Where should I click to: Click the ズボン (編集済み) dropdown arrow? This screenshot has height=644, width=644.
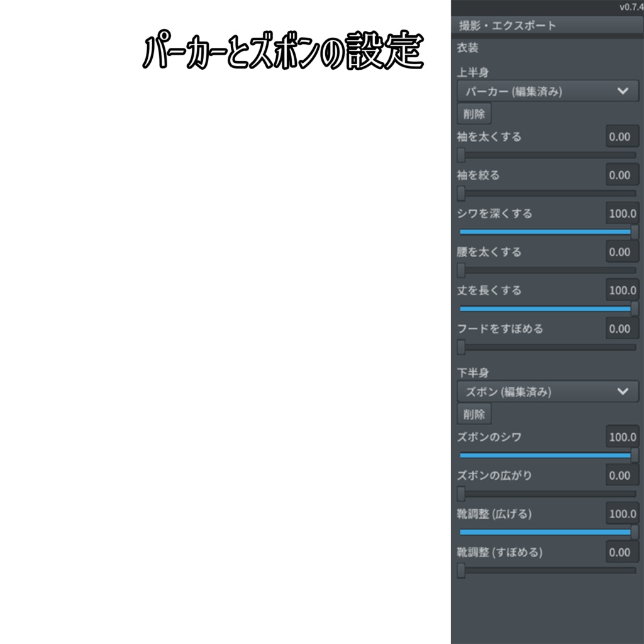[x=623, y=391]
